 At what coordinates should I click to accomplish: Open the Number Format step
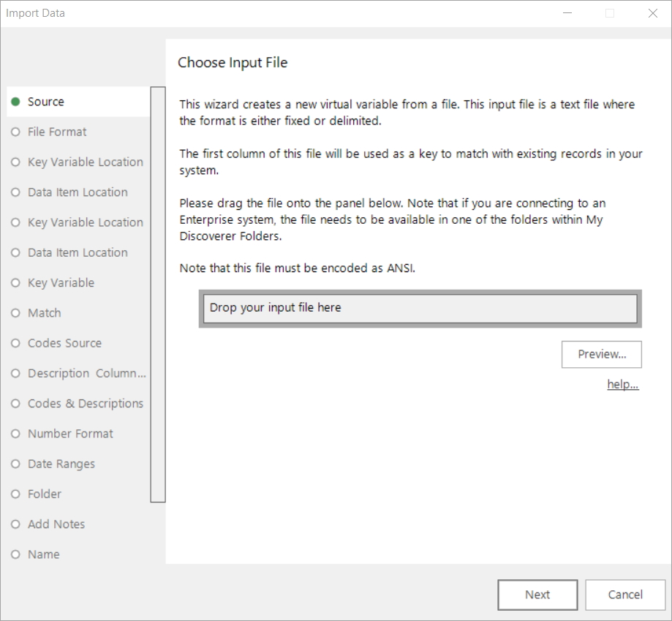click(78, 434)
